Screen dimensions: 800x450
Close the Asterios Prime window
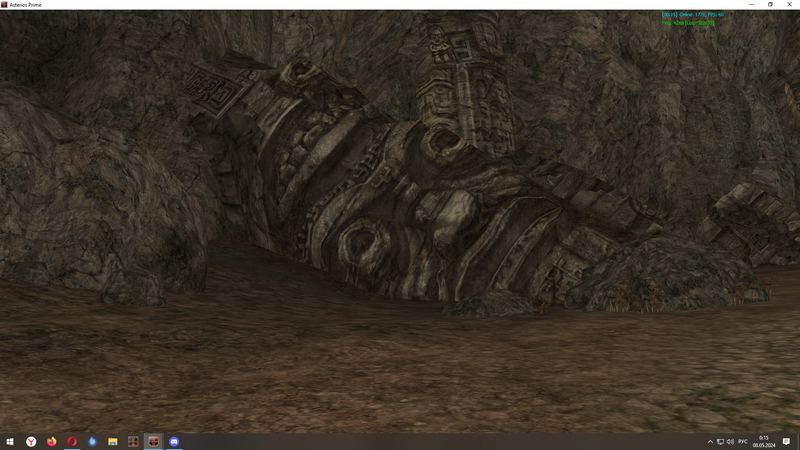789,5
